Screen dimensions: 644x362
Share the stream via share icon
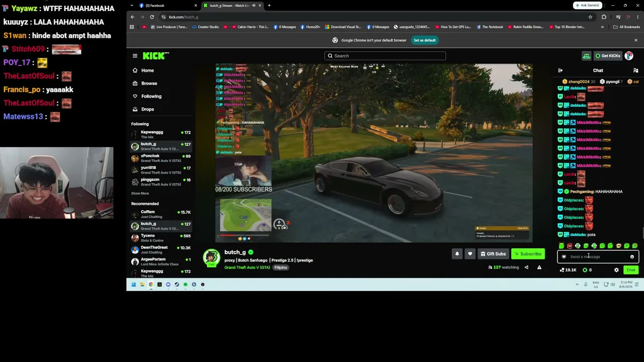pyautogui.click(x=526, y=267)
